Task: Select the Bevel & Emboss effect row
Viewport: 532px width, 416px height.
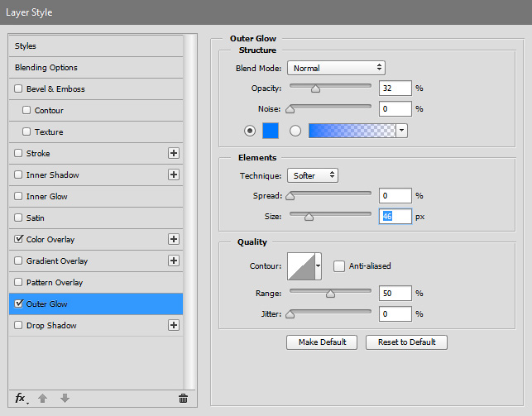Action: coord(96,88)
